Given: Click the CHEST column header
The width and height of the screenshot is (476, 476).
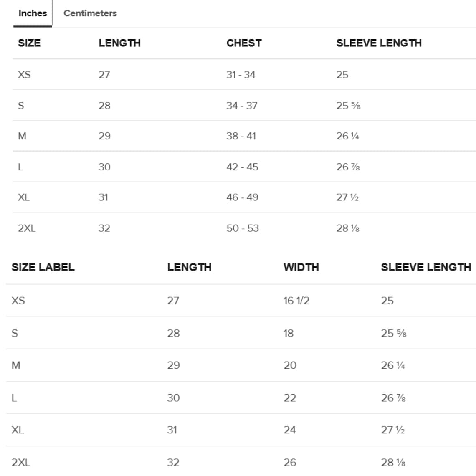Looking at the screenshot, I should click(x=244, y=43).
